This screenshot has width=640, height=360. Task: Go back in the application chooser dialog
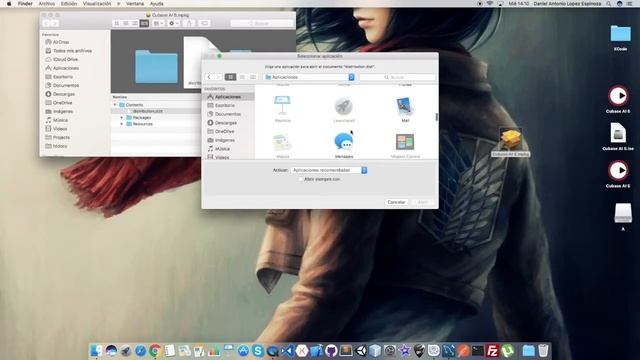[209, 77]
